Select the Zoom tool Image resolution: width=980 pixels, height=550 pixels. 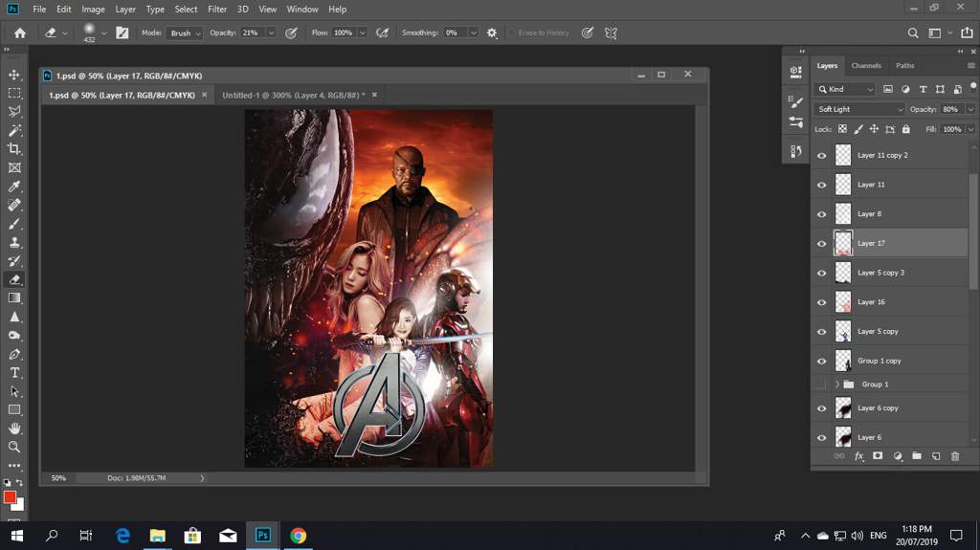[x=13, y=447]
